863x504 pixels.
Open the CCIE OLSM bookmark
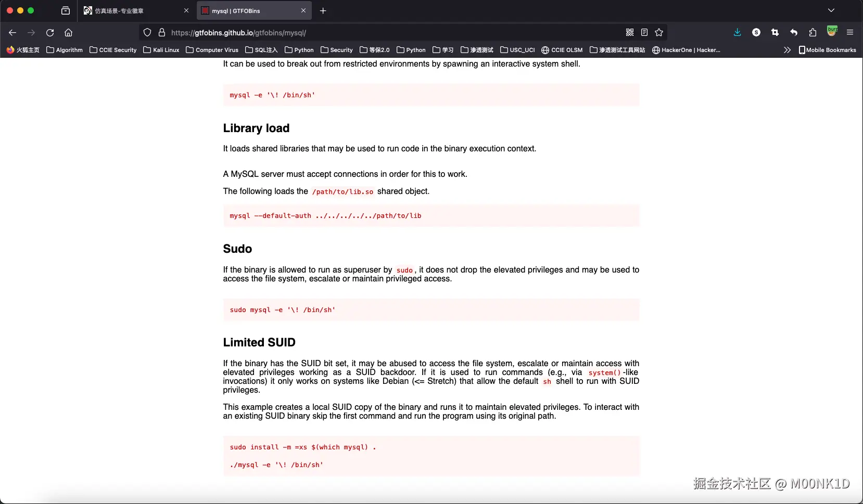click(x=562, y=50)
